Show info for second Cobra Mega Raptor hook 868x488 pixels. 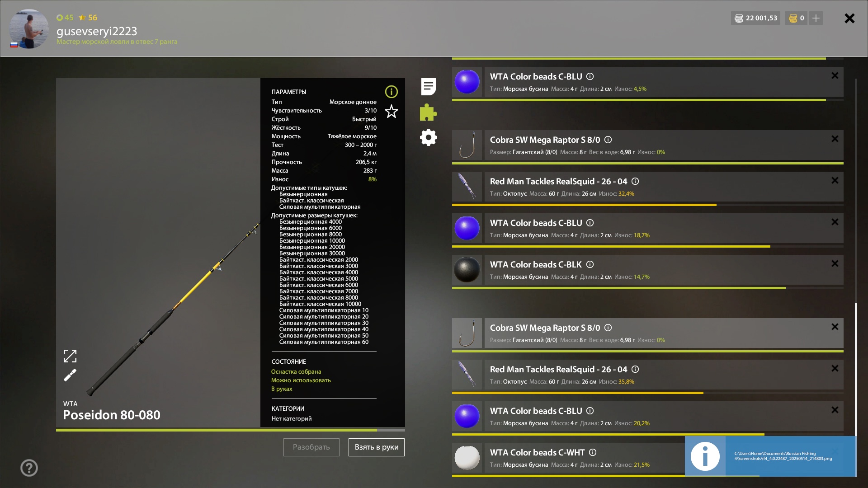[x=608, y=328]
